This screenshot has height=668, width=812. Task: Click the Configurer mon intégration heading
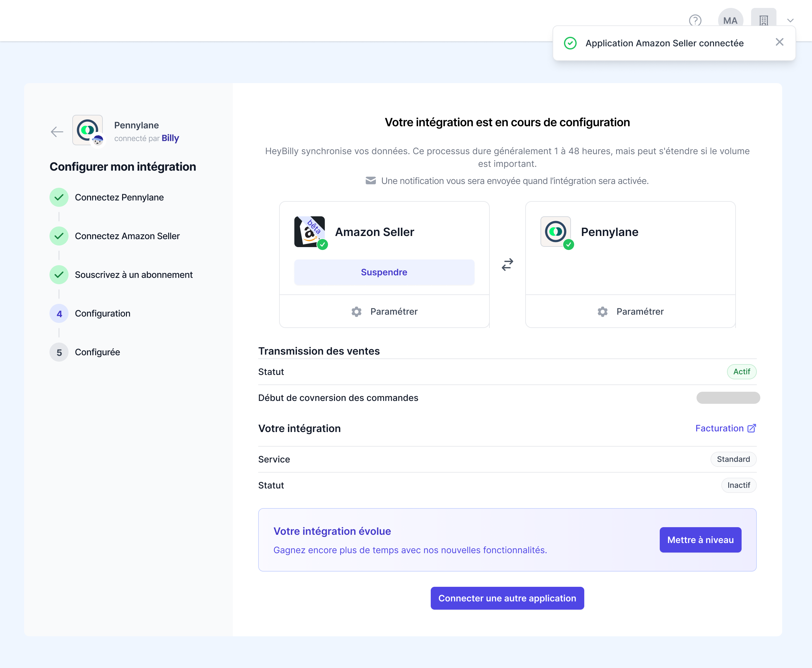click(123, 167)
